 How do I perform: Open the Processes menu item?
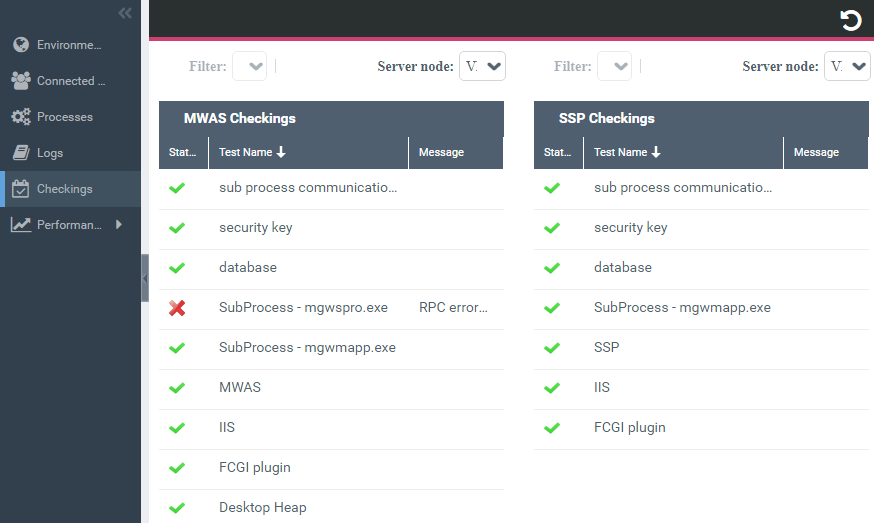coord(65,117)
